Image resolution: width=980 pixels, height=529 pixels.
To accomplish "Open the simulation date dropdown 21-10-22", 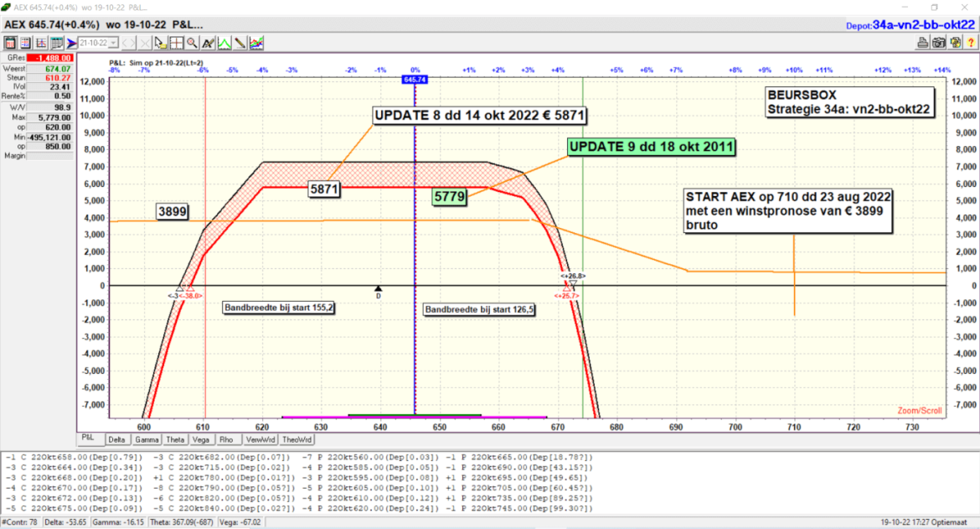I will (x=98, y=43).
